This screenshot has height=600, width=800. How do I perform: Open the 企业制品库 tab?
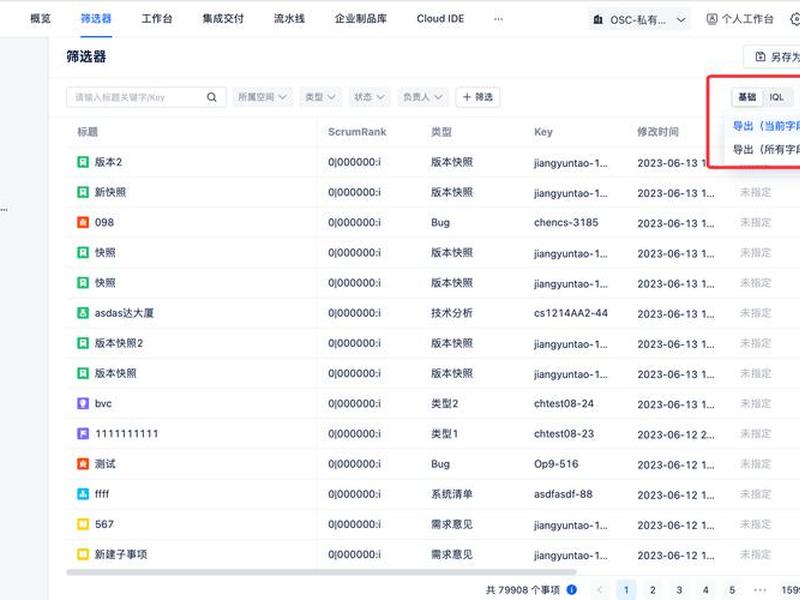pos(361,19)
